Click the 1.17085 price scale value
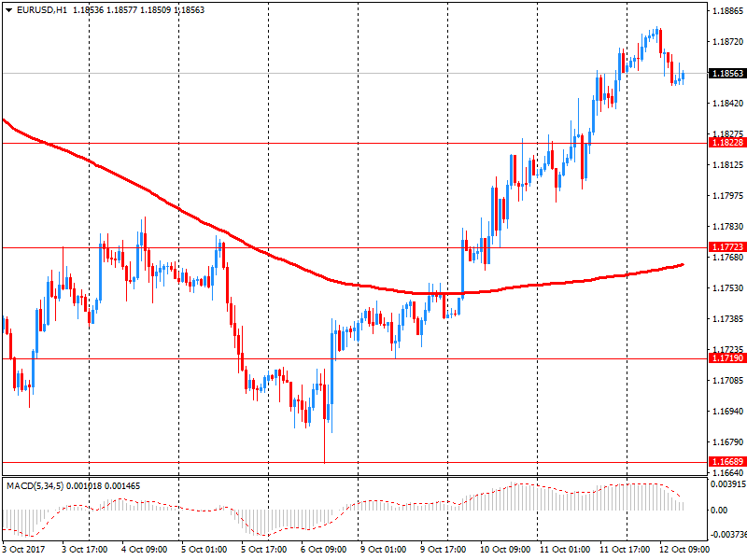The width and height of the screenshot is (747, 560). point(727,380)
